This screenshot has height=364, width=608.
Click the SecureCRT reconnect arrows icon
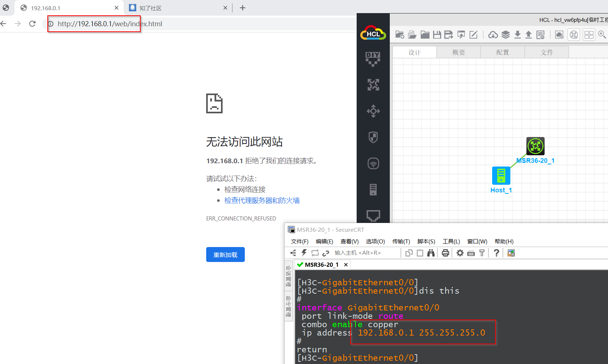click(315, 253)
